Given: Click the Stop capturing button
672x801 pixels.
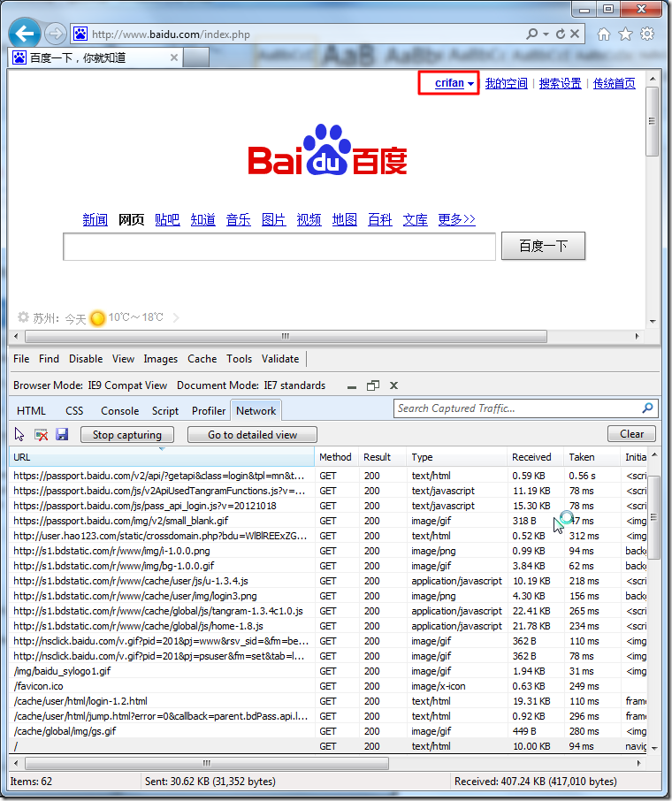Looking at the screenshot, I should tap(126, 435).
